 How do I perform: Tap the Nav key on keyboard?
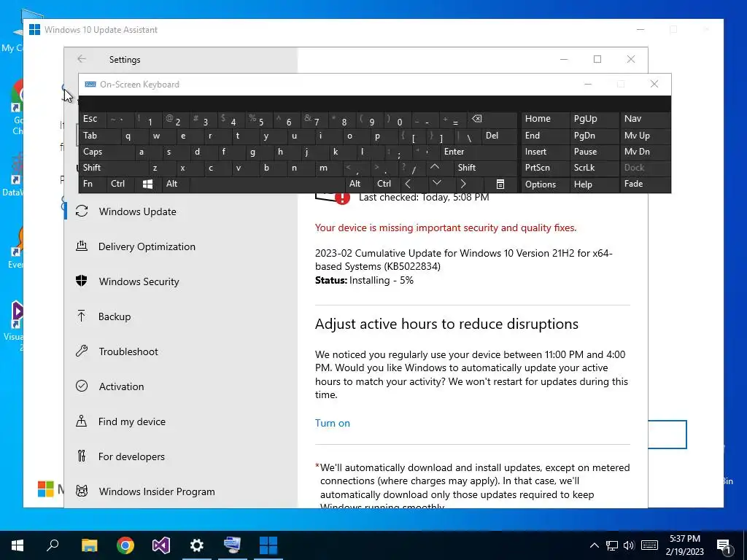pyautogui.click(x=645, y=119)
